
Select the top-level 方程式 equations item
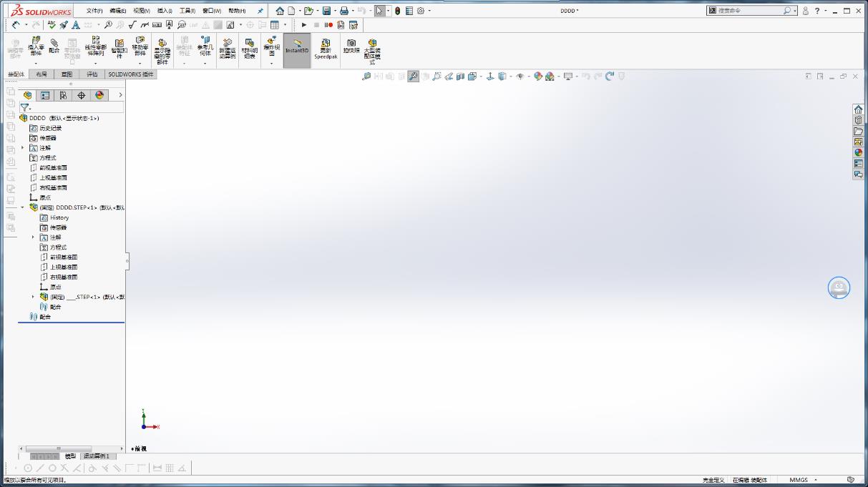(x=43, y=158)
